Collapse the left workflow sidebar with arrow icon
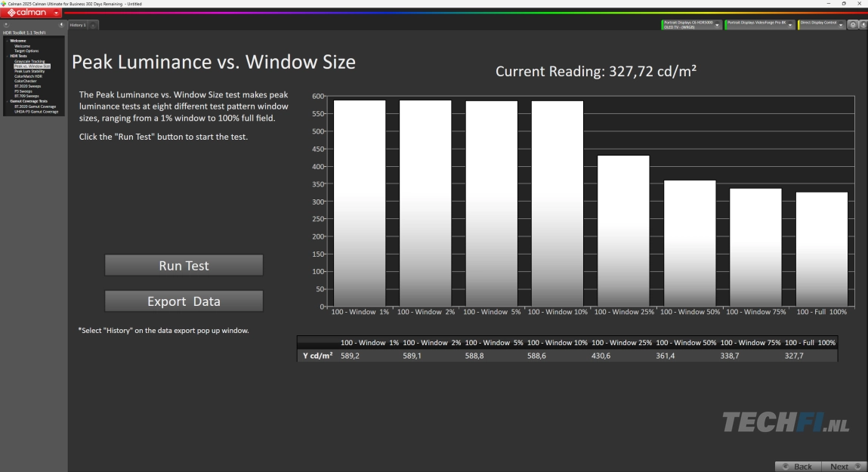The width and height of the screenshot is (868, 472). pyautogui.click(x=61, y=25)
